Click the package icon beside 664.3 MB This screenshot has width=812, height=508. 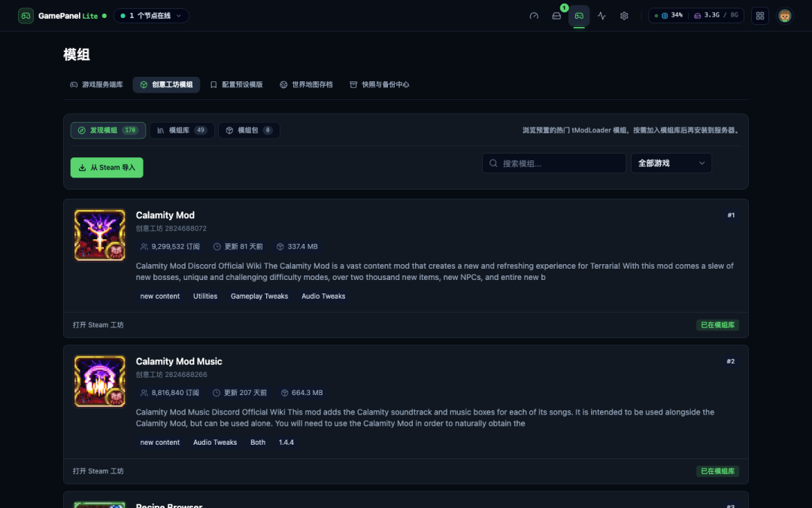click(284, 393)
